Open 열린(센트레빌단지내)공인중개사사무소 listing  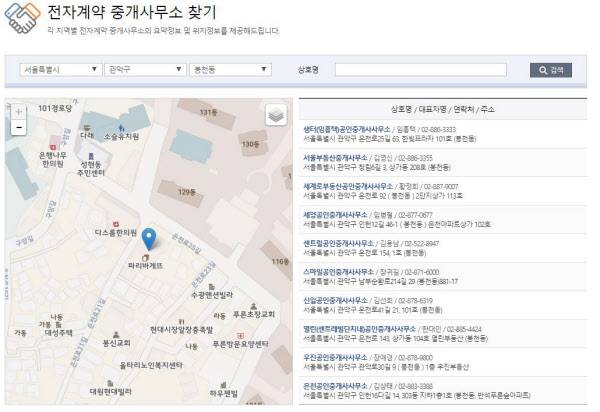359,329
